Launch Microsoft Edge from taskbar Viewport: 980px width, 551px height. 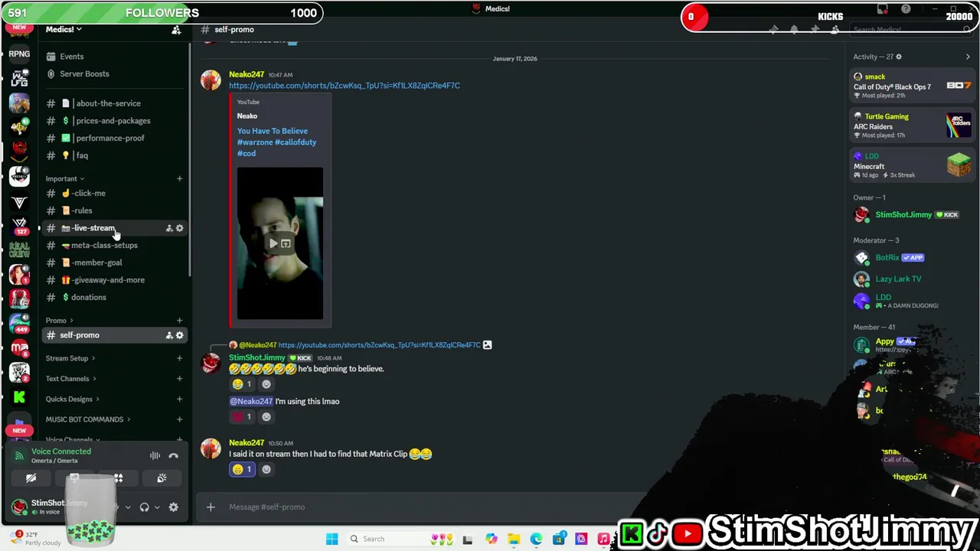(x=536, y=539)
